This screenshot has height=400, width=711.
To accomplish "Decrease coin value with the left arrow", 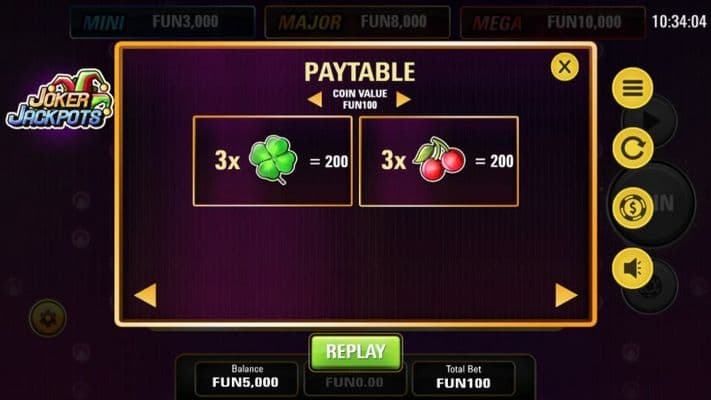I will point(315,99).
